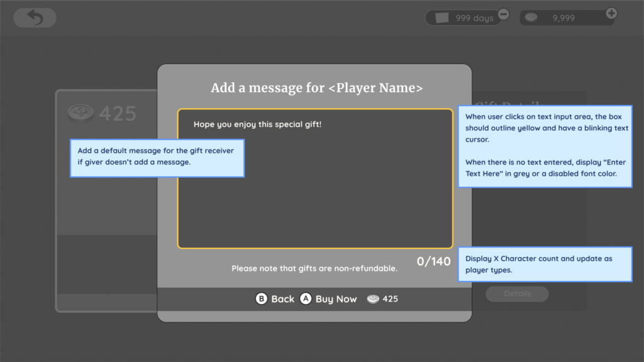The height and width of the screenshot is (362, 644).
Task: Click the coin icon beside the 9,999 balance
Action: (532, 18)
